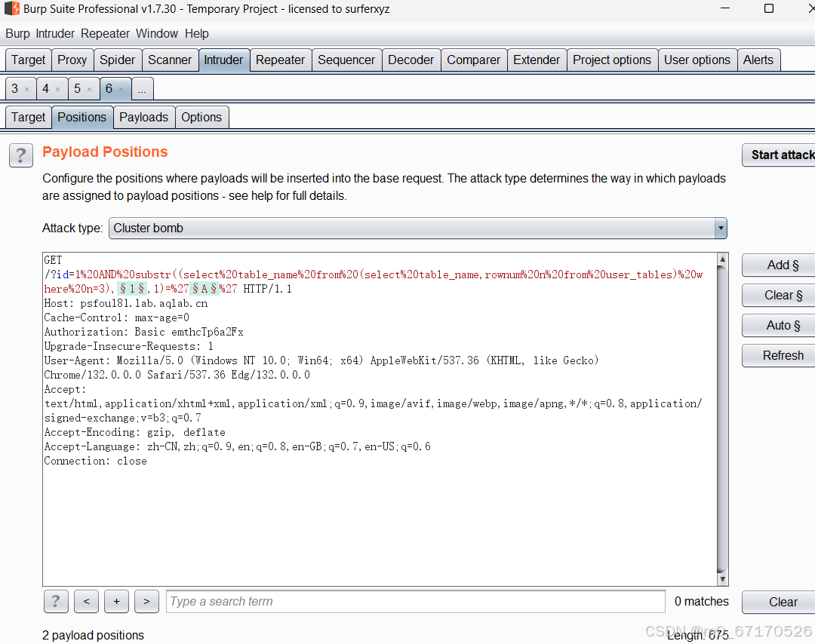Click the §A§ payload position marker
Viewport: 815px width, 644px height.
tap(205, 289)
